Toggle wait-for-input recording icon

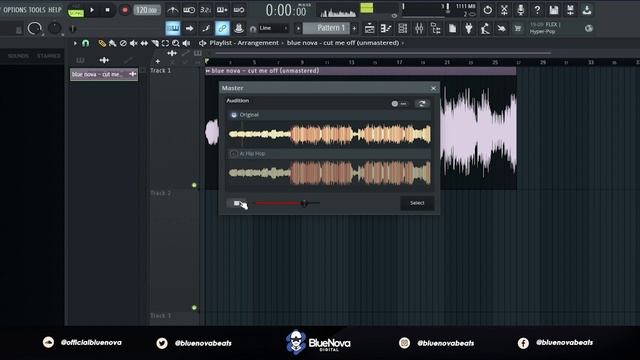pos(189,10)
